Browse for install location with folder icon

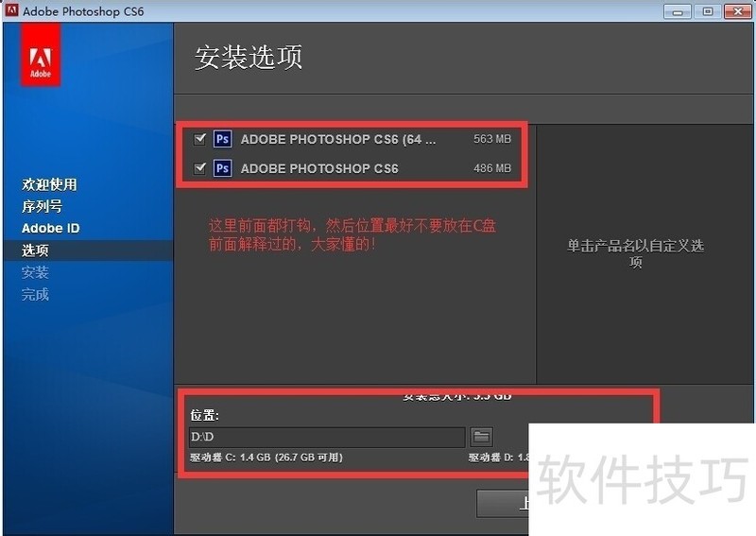pyautogui.click(x=481, y=437)
